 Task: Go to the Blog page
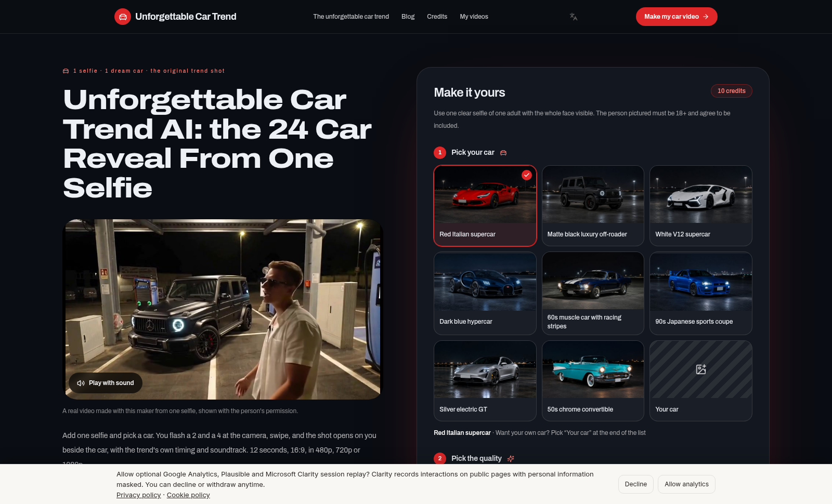408,17
